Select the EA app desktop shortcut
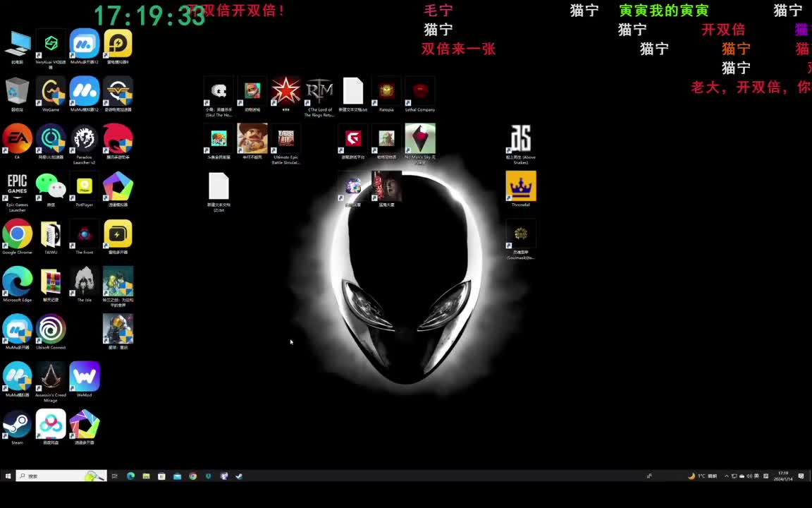The image size is (812, 508). [17, 140]
